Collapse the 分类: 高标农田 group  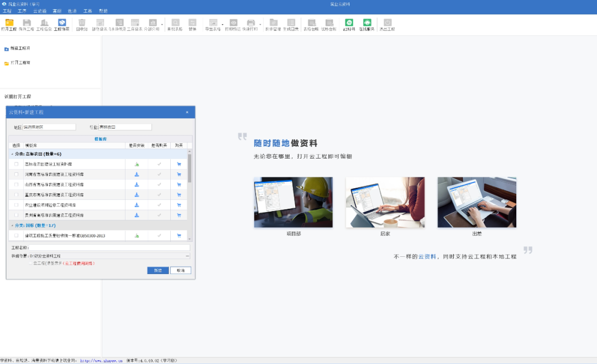coord(12,154)
